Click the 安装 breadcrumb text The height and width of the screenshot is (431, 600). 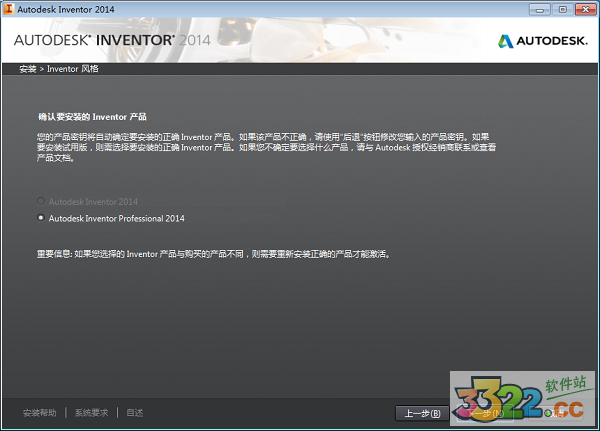click(28, 69)
